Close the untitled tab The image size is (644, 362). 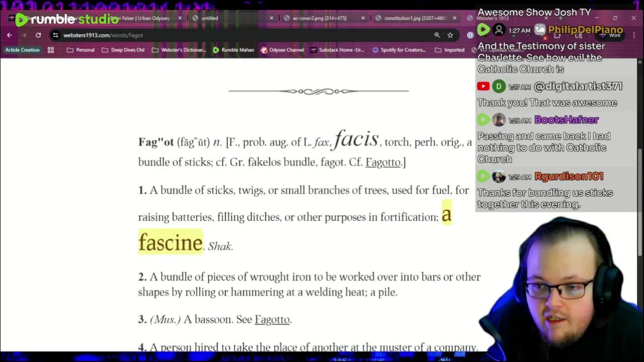(x=272, y=18)
